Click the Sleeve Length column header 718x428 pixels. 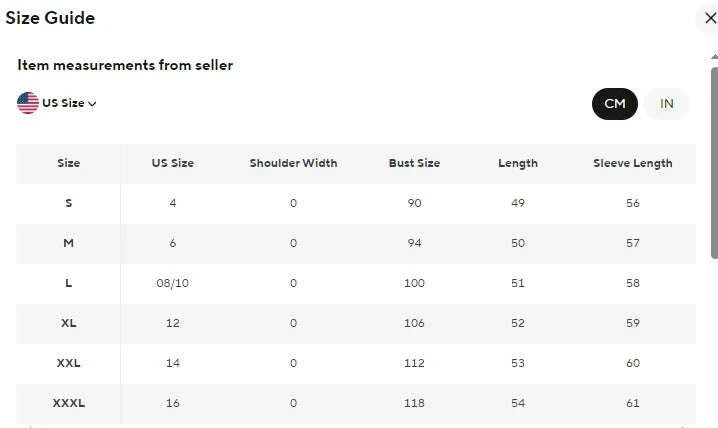tap(632, 163)
